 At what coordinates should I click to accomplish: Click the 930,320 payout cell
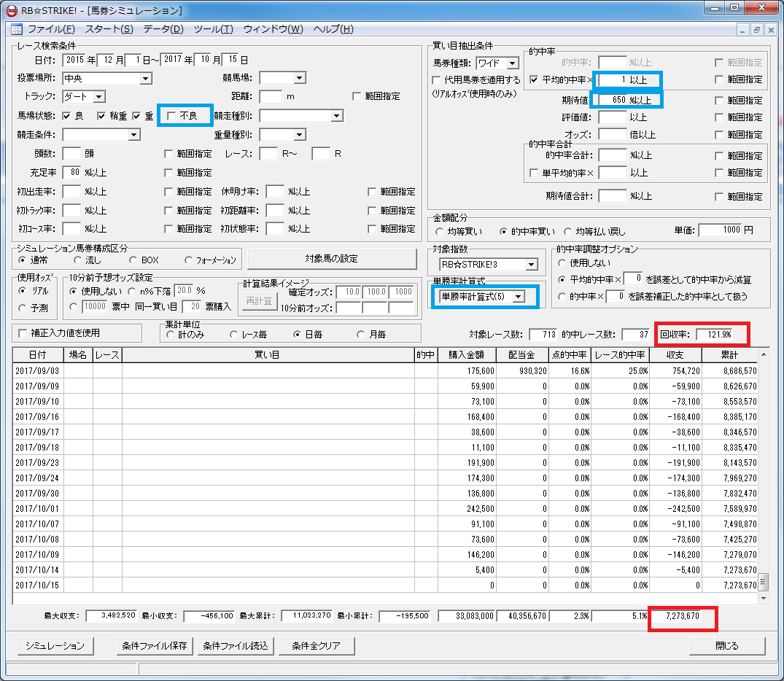pos(522,371)
